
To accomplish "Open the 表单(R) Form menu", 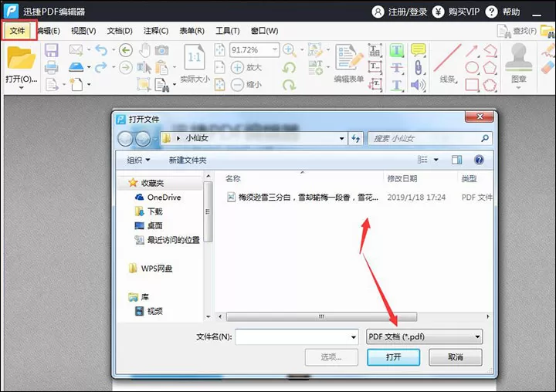I will tap(192, 31).
